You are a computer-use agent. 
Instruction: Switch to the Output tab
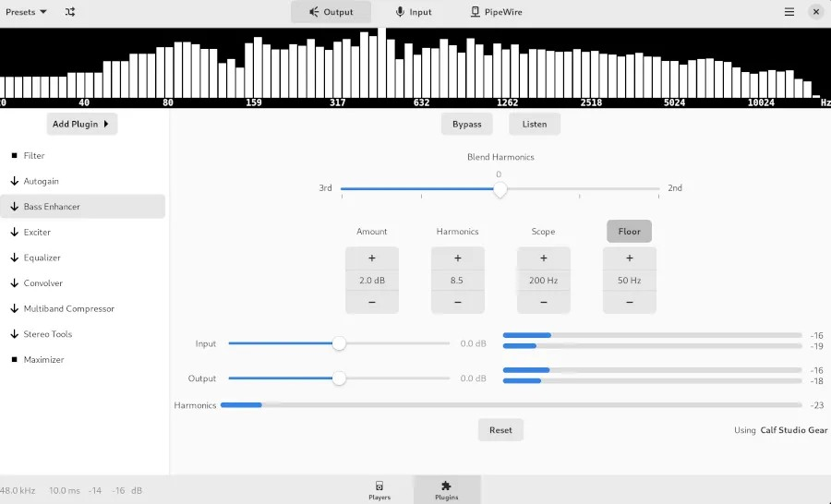(x=331, y=12)
